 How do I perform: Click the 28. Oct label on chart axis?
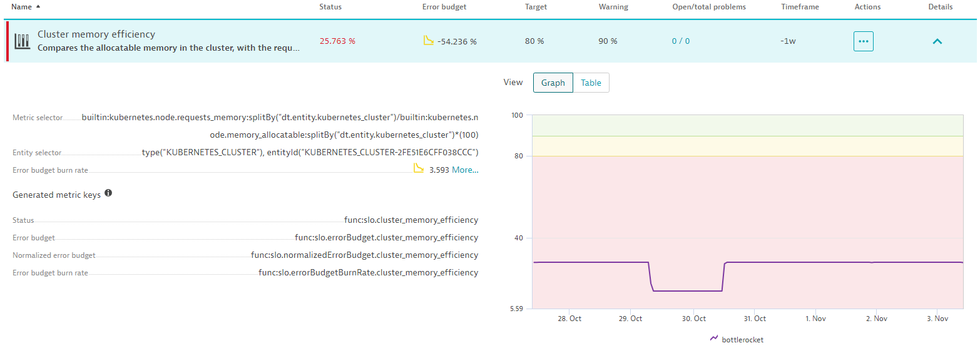[569, 319]
